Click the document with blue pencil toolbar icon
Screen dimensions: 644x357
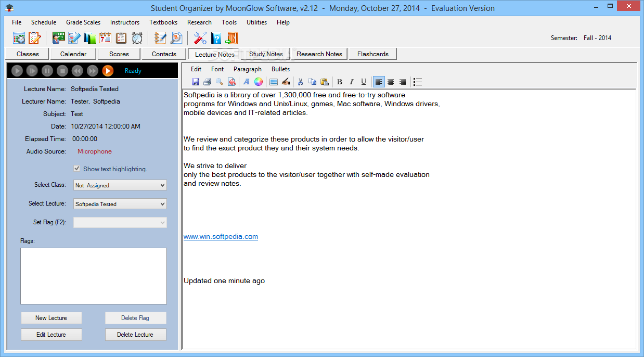pos(74,38)
